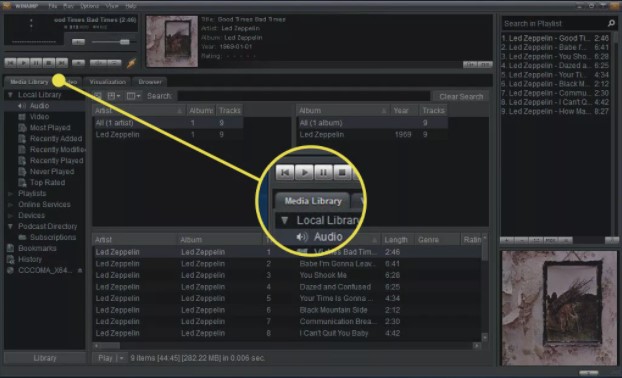Toggle shuffle mode

(x=98, y=63)
